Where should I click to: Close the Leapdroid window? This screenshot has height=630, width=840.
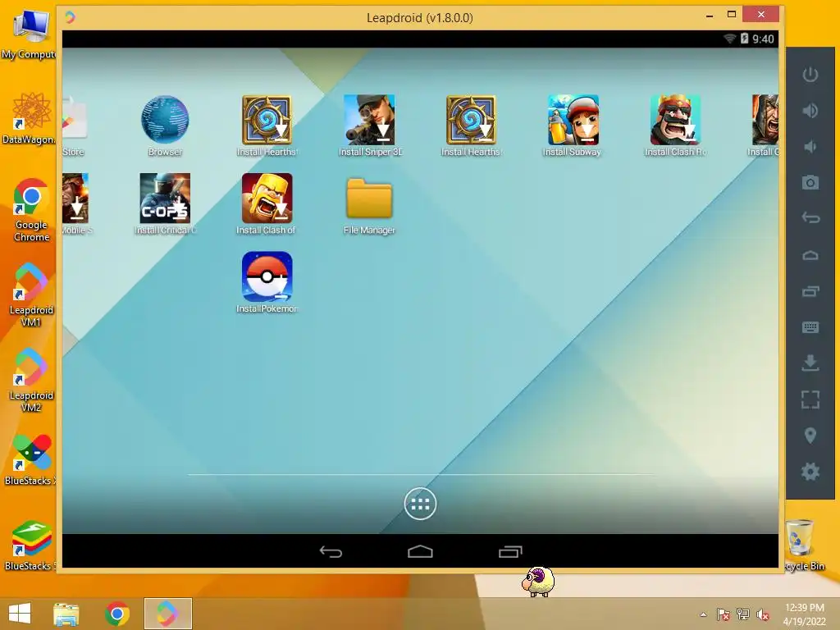tap(760, 15)
